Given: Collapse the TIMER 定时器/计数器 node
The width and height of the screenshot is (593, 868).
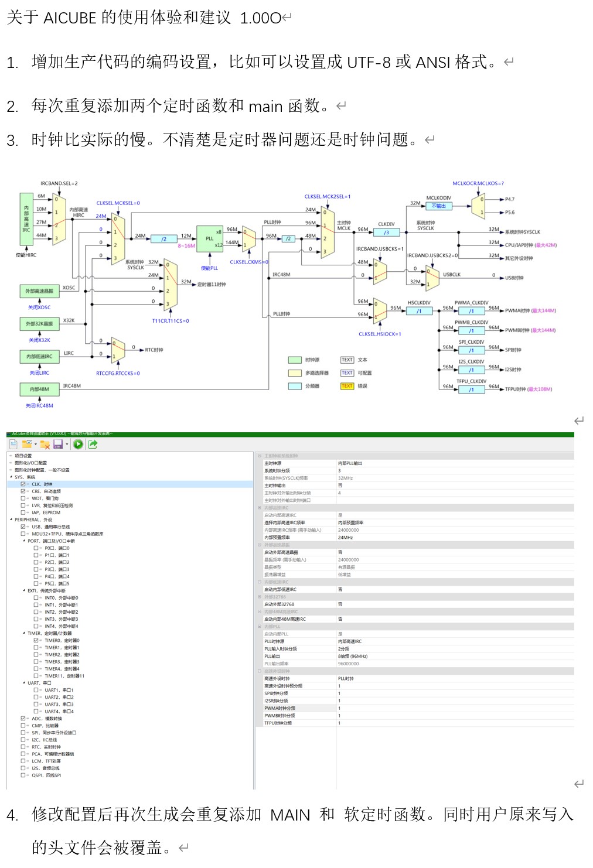Looking at the screenshot, I should pyautogui.click(x=23, y=633).
